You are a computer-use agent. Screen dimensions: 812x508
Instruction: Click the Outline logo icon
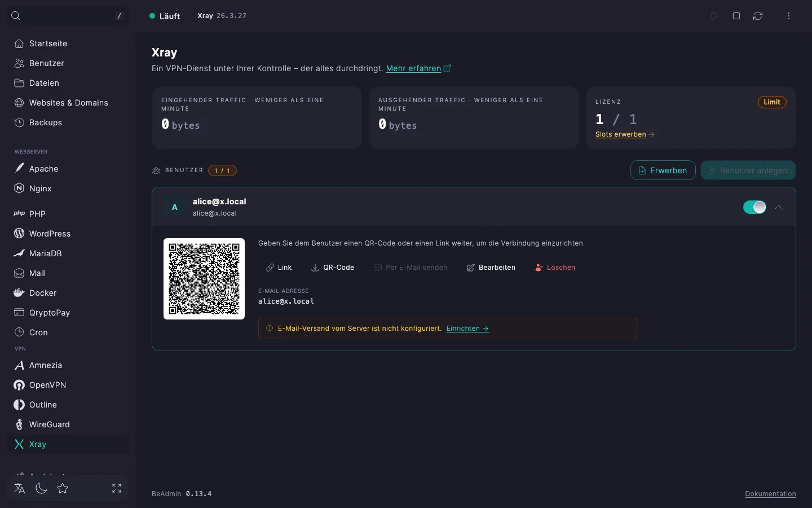coord(19,405)
